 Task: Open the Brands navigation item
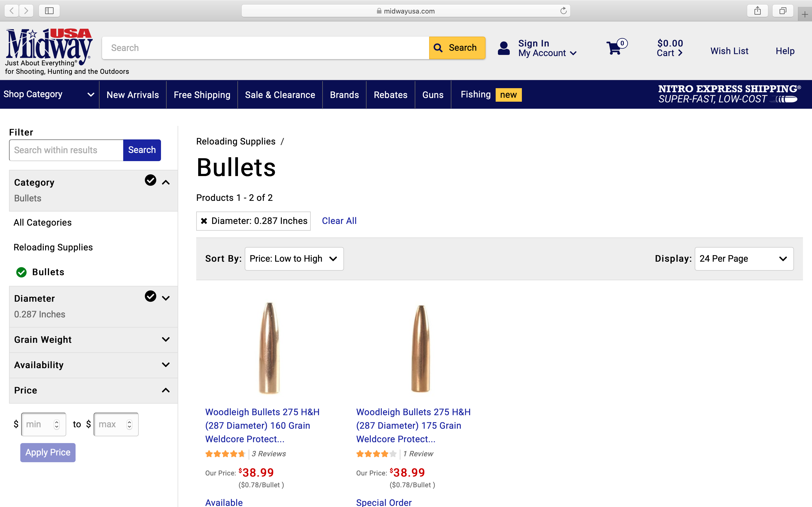click(x=344, y=95)
